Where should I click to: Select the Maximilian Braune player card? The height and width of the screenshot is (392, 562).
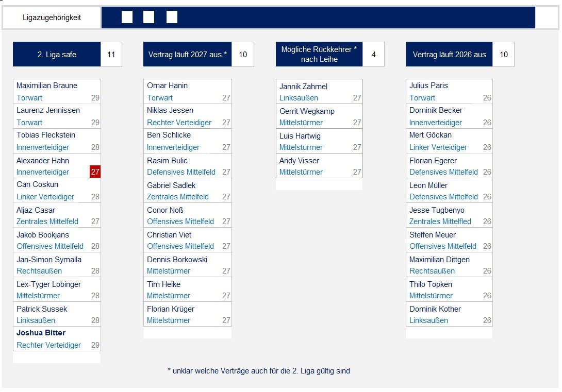coord(57,91)
